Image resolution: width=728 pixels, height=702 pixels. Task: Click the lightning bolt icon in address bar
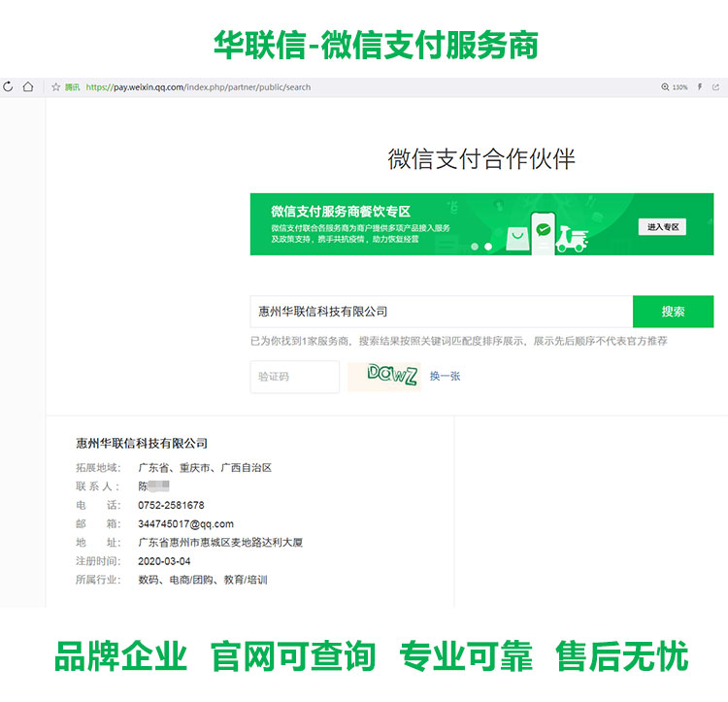pos(700,86)
